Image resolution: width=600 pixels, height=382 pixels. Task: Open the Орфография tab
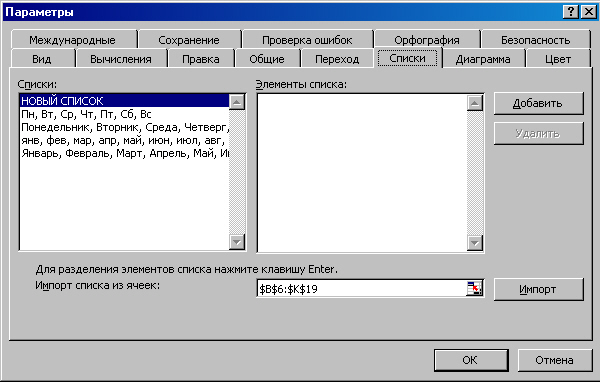point(427,39)
